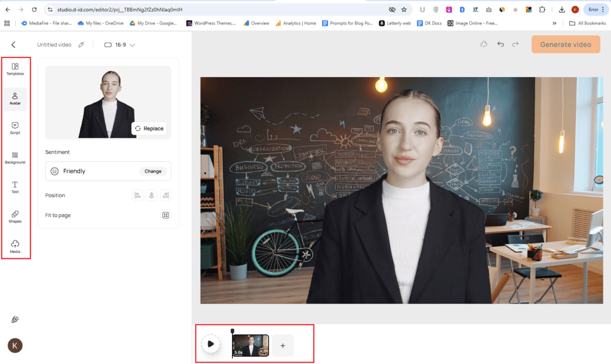Open the Script panel
This screenshot has height=364, width=611.
[15, 128]
